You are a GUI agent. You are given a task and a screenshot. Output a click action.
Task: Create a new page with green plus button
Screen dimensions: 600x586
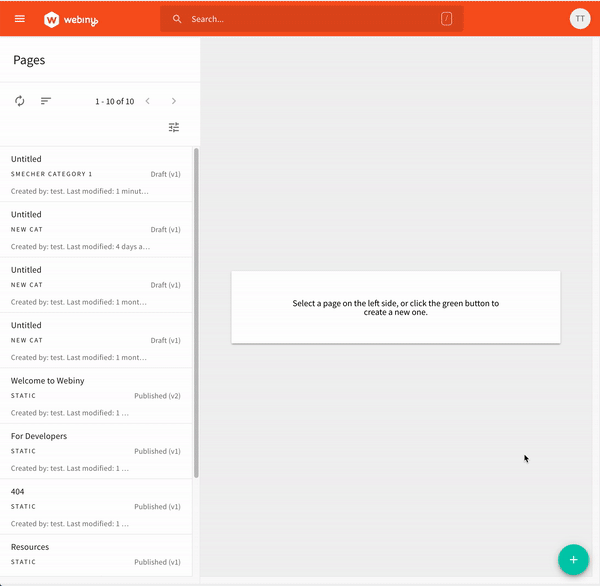click(x=573, y=560)
